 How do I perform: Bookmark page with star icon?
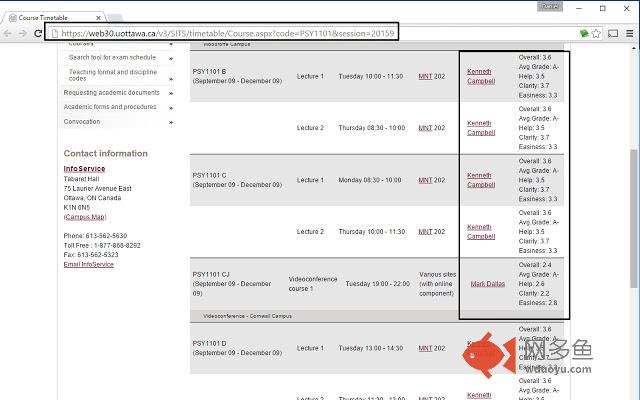click(596, 33)
